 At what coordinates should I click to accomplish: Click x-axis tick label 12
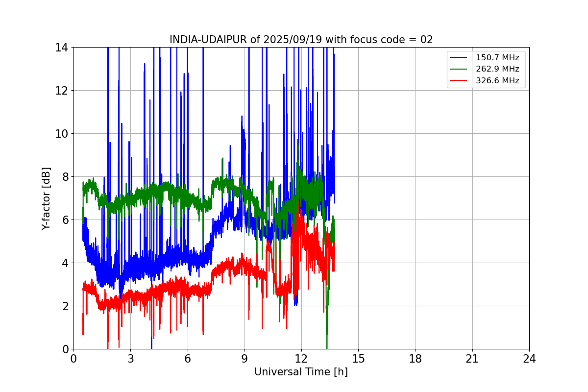point(301,359)
